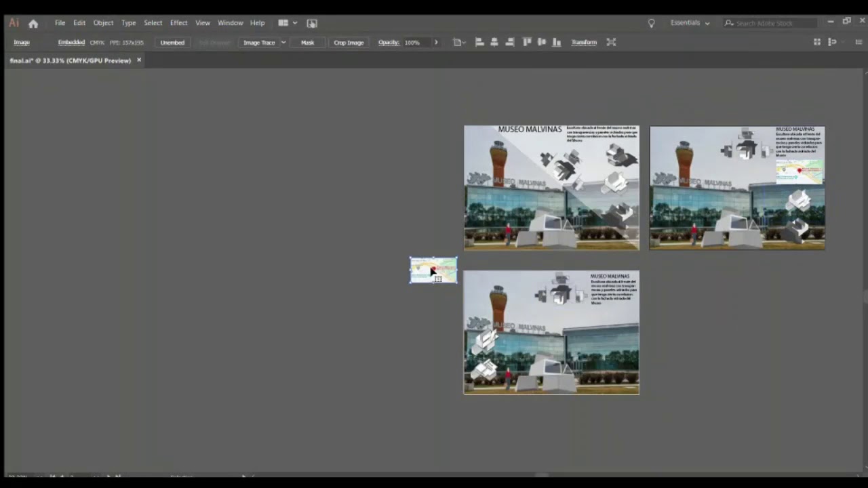Open the Window menu
This screenshot has width=868, height=488.
tap(230, 23)
